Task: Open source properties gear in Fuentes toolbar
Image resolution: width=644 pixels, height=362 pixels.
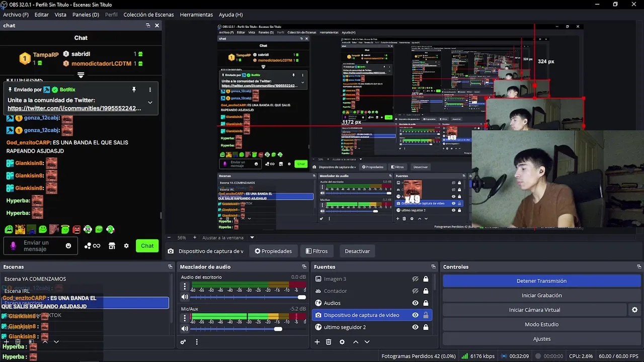Action: coord(342,342)
